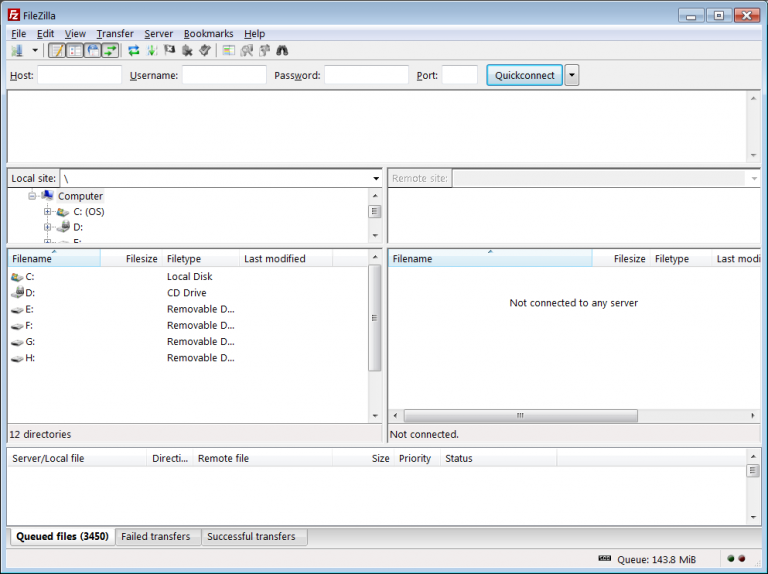Open the Site Manager icon
The height and width of the screenshot is (574, 768).
coord(18,50)
